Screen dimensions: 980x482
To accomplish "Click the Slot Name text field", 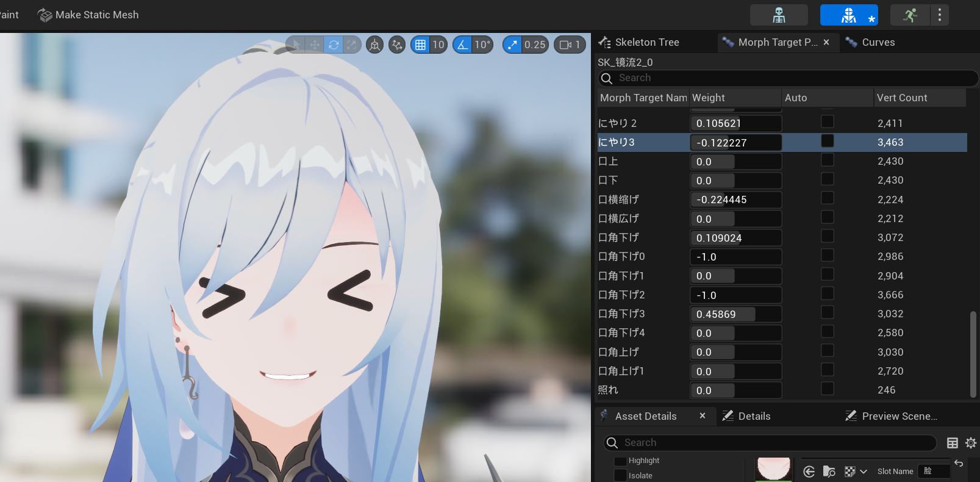I will pyautogui.click(x=934, y=471).
